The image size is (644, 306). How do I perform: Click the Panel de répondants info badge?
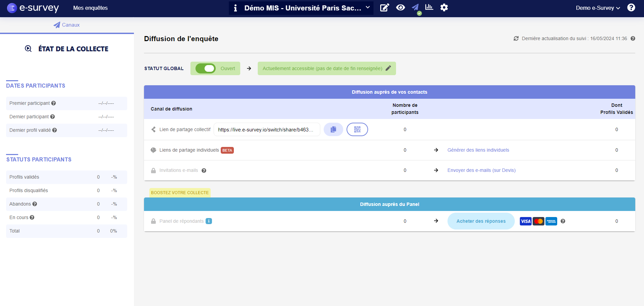209,221
